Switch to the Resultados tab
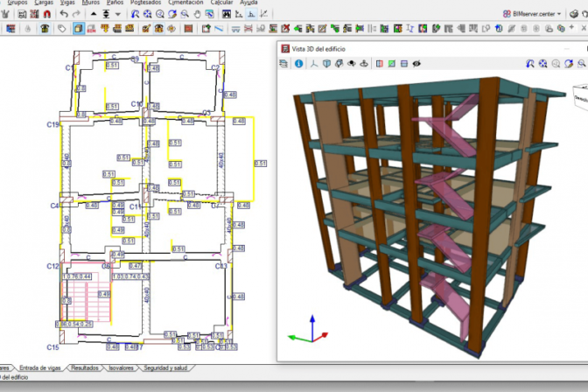Screen dimensions: 588x392 point(85,368)
